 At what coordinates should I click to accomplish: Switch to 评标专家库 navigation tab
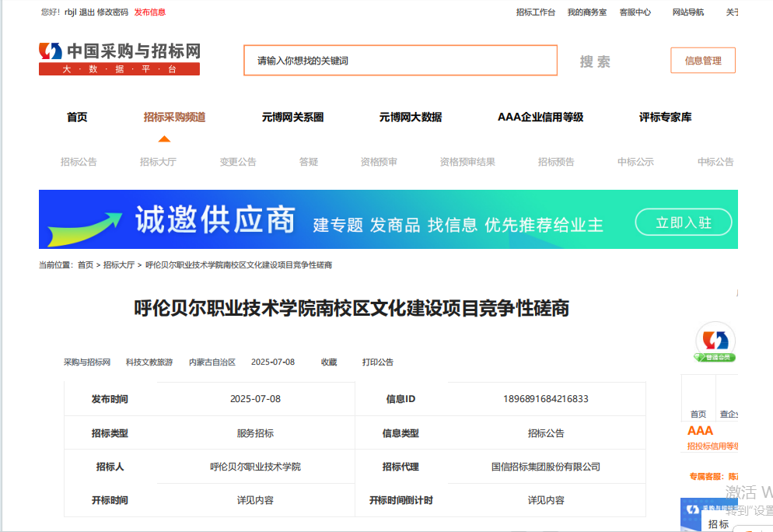(665, 117)
